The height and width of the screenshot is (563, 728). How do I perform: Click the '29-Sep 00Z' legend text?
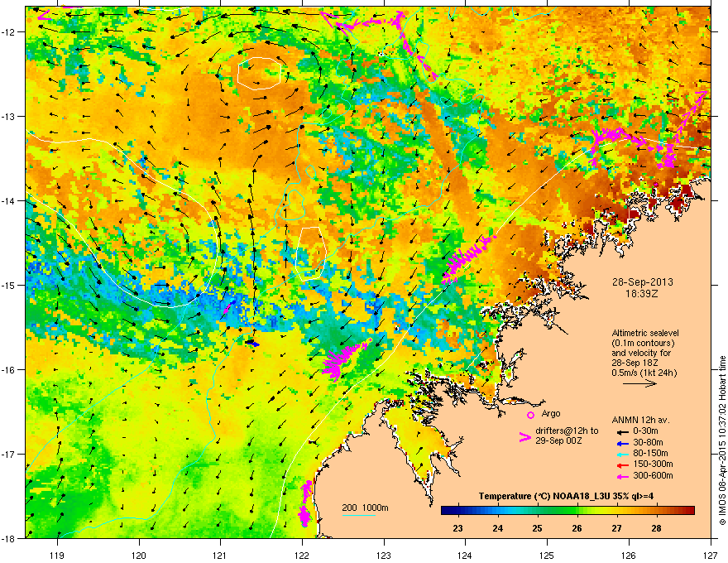coord(558,440)
